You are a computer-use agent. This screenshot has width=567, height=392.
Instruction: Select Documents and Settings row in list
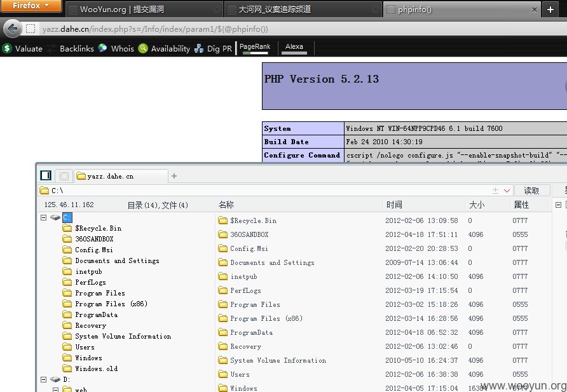pyautogui.click(x=383, y=262)
